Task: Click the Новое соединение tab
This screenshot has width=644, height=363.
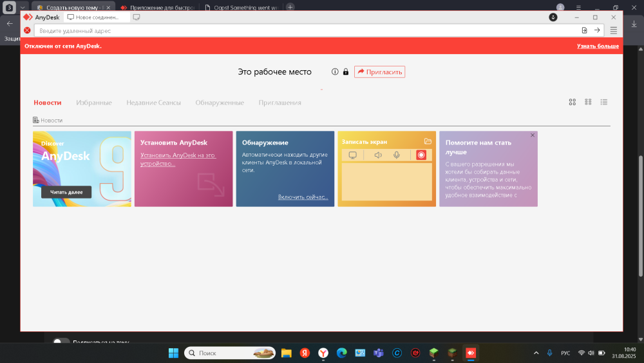Action: coord(96,17)
